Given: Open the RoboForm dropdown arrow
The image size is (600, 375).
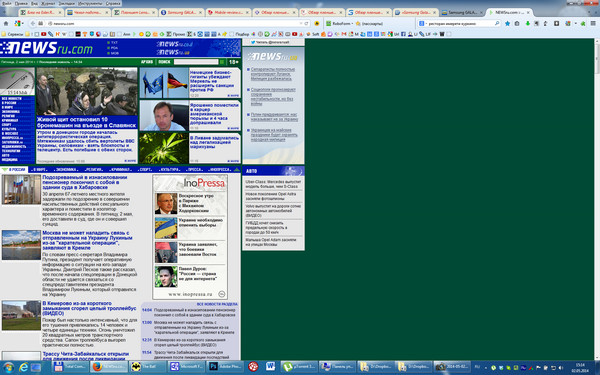Looking at the screenshot, I should click(x=352, y=24).
